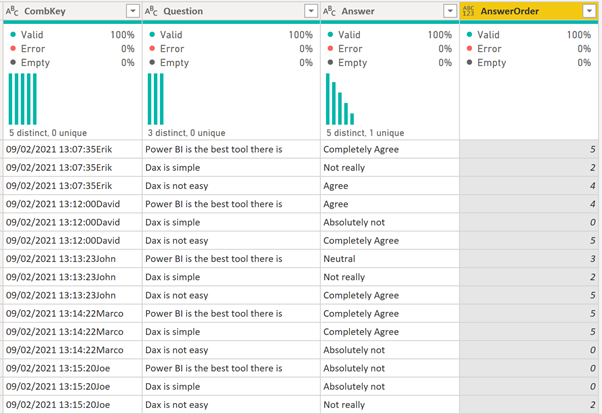
Task: Select AnswerOrder value 2 in Joe's 'Dax is not easy' row
Action: (529, 405)
